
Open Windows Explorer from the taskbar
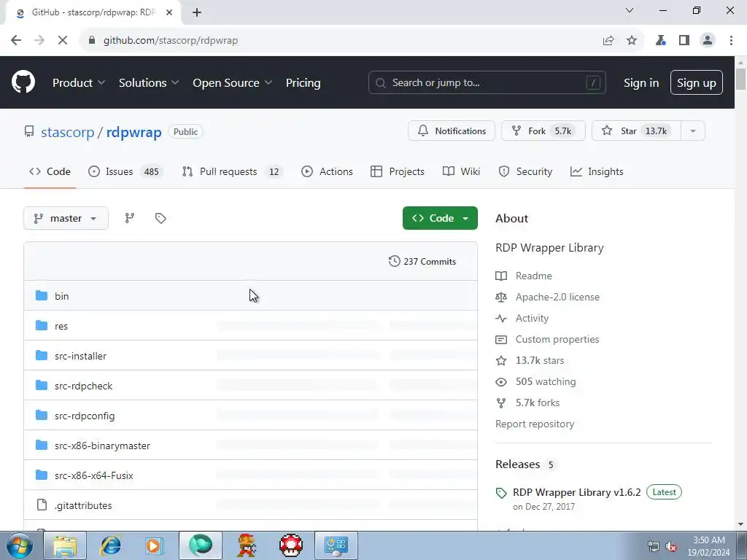[65, 545]
